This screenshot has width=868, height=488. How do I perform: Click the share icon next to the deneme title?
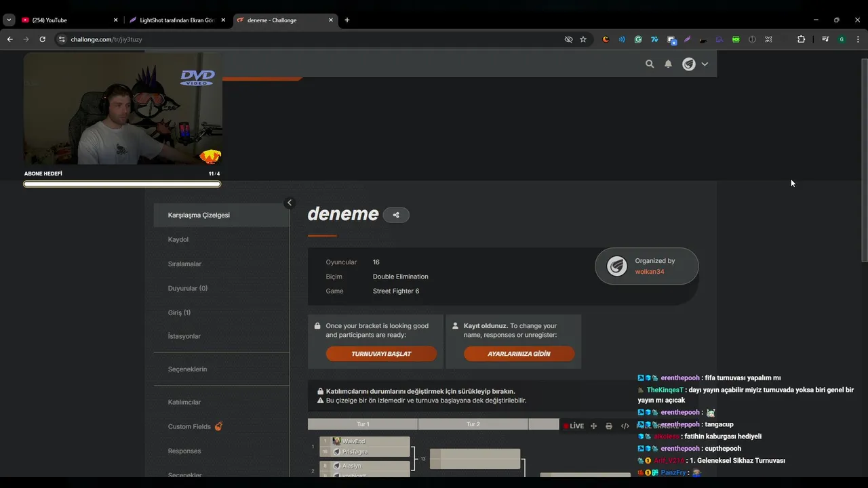coord(396,215)
